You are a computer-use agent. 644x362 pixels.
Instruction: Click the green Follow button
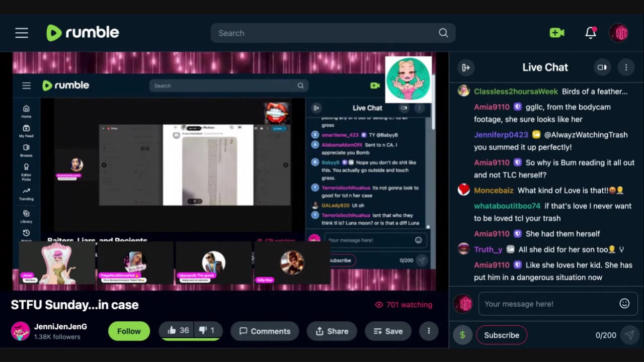pyautogui.click(x=129, y=331)
